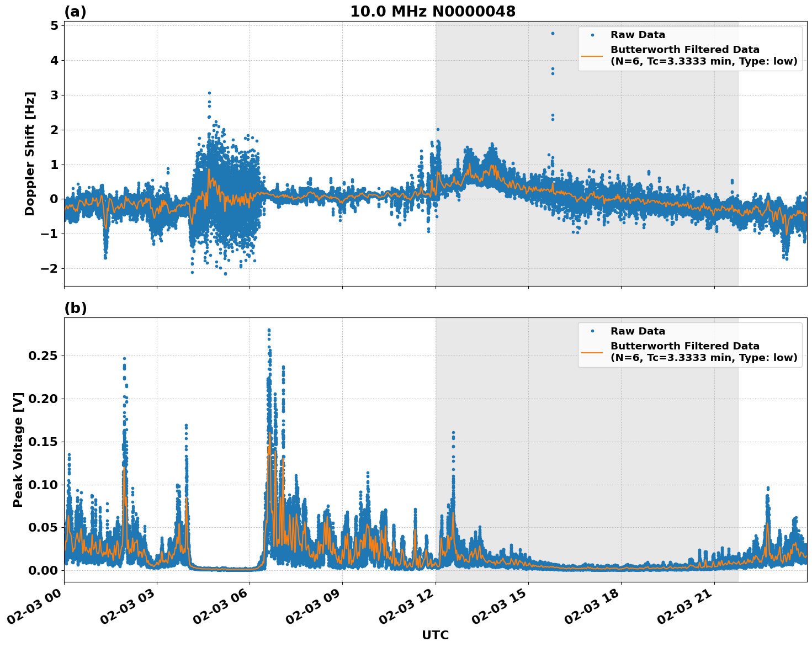Click the orange line sample in panel (b) legend
Image resolution: width=812 pixels, height=647 pixels.
[592, 352]
